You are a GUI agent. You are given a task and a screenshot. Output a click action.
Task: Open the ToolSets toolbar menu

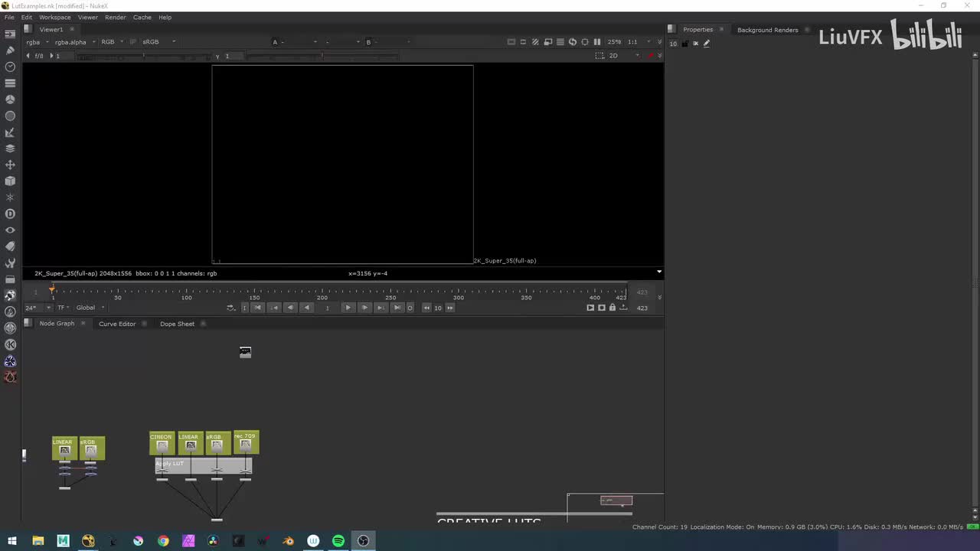point(10,263)
